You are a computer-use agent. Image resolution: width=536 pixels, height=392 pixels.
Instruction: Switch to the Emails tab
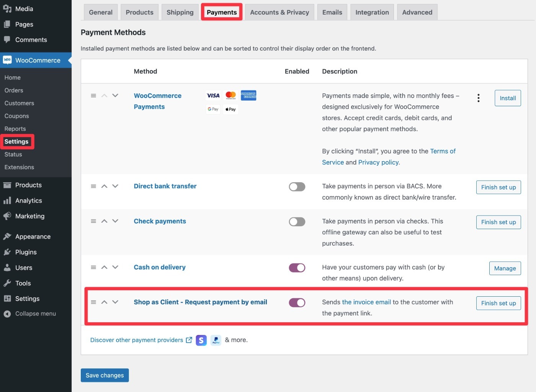click(332, 12)
